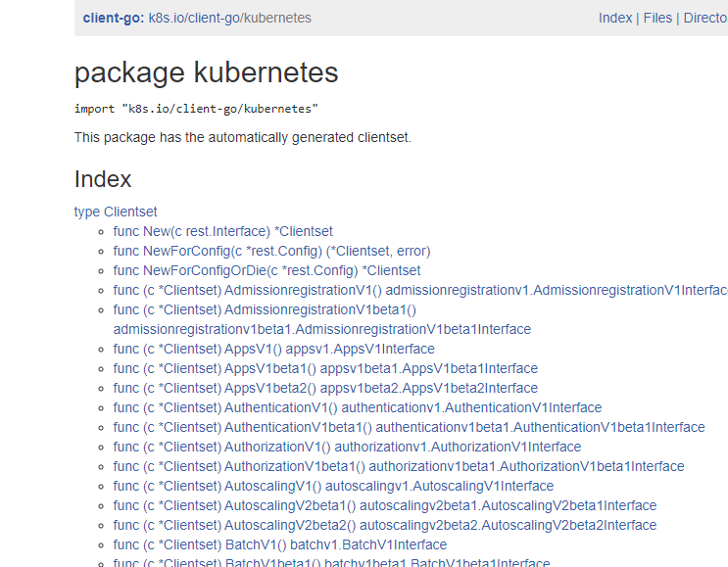728x567 pixels.
Task: Open AuthenticationV1() method link
Action: pyautogui.click(x=358, y=407)
